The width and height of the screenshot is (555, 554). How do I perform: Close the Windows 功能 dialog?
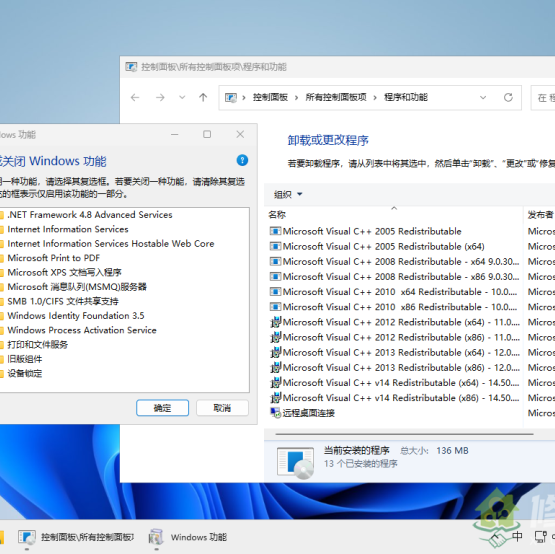pos(240,135)
